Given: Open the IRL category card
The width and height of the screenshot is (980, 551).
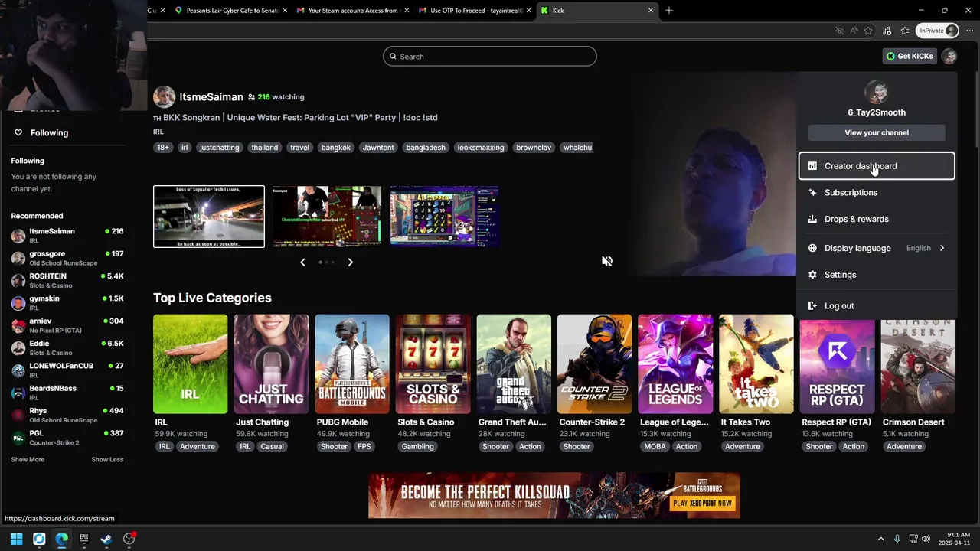Looking at the screenshot, I should (190, 364).
